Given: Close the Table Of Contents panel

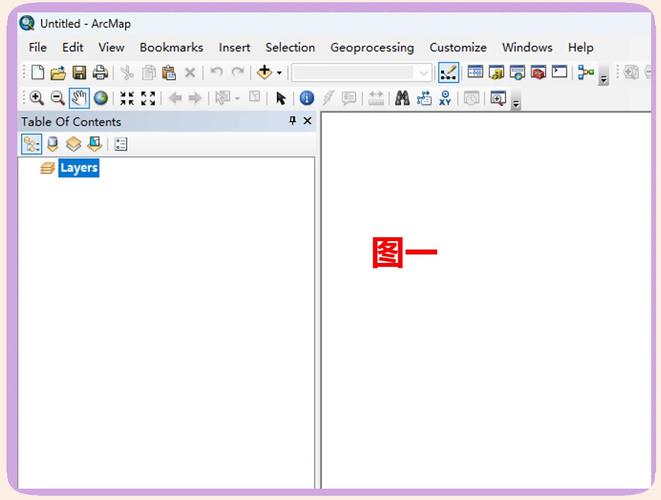Looking at the screenshot, I should tap(308, 121).
